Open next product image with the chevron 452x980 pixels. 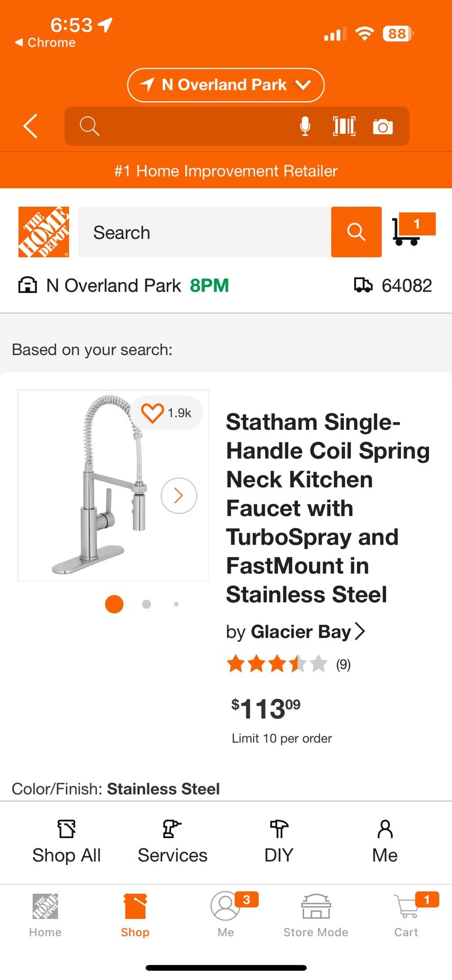pos(179,495)
